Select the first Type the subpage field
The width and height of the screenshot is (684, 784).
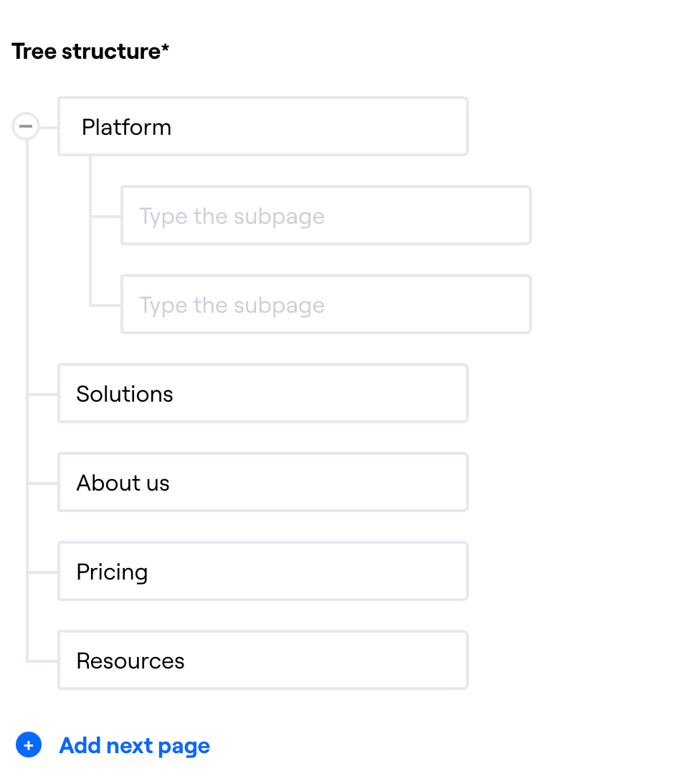326,215
